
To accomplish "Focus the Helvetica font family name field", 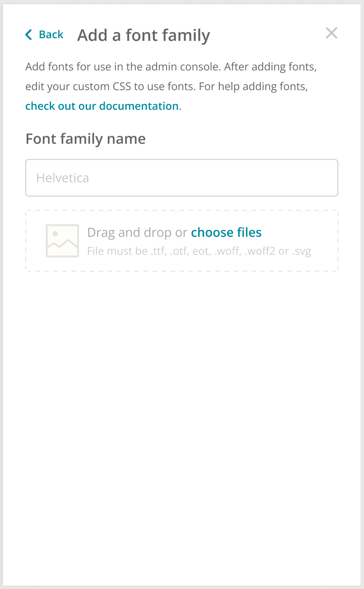I will tap(182, 178).
